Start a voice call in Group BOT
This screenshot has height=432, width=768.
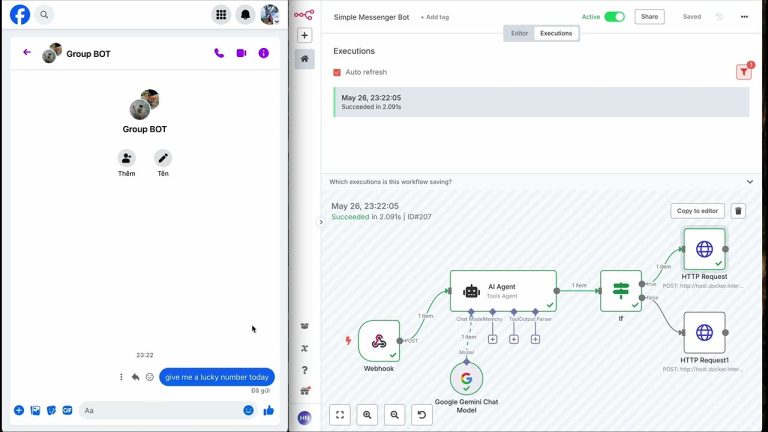pyautogui.click(x=219, y=53)
